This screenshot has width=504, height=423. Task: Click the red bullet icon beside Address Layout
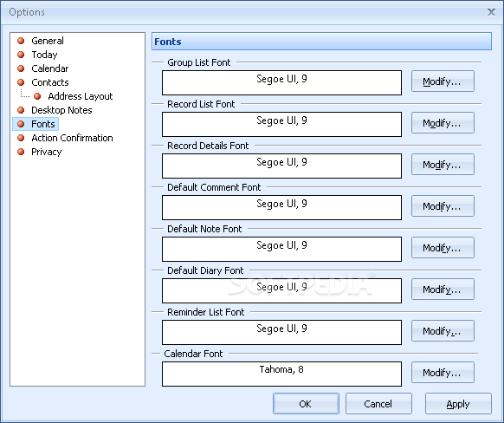[37, 96]
